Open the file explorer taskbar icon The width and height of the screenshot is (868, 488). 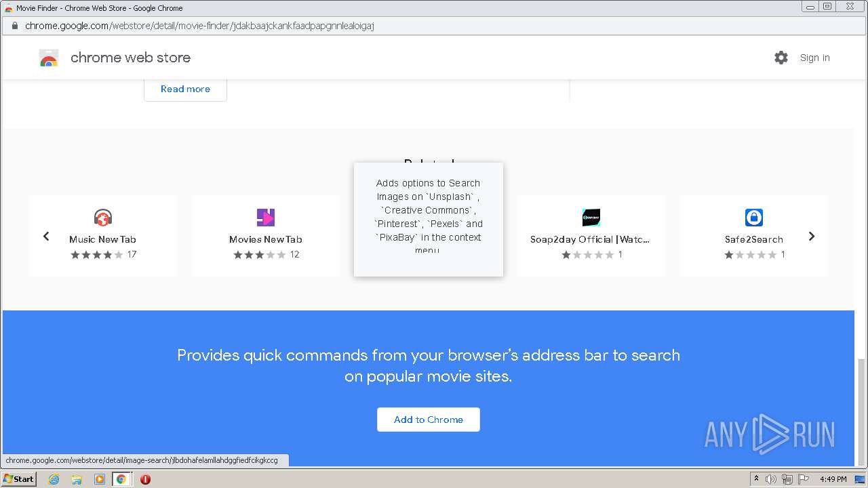(77, 479)
